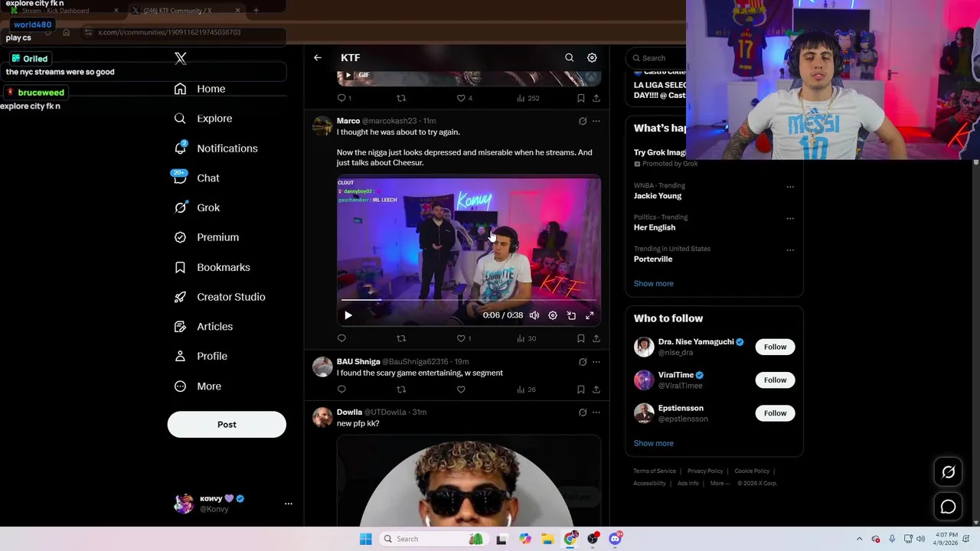Screen dimensions: 980x551
Task: Click the Windows Start button
Action: (366, 539)
